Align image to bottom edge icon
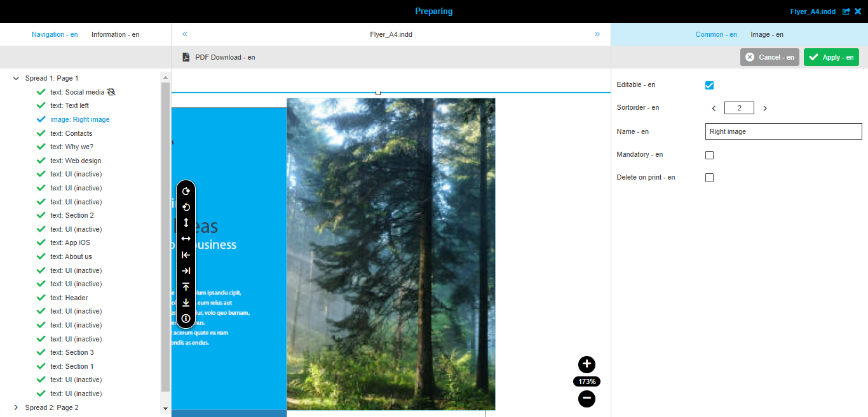 186,303
